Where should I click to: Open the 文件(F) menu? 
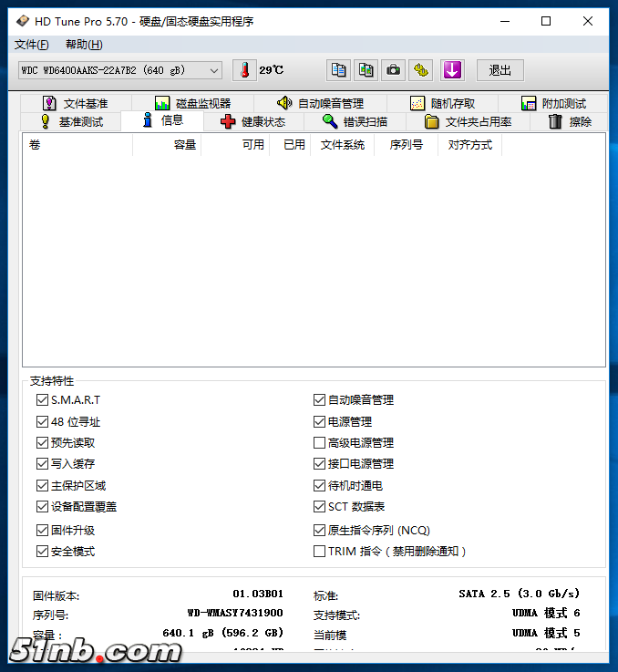(x=32, y=45)
